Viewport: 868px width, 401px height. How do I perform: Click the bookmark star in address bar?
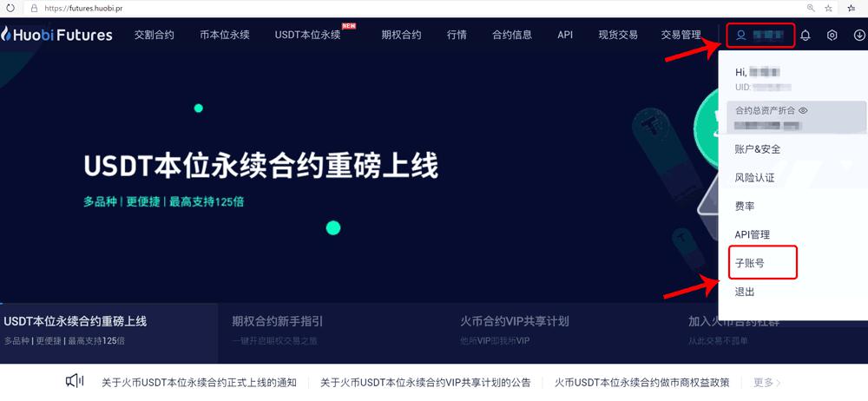point(828,8)
